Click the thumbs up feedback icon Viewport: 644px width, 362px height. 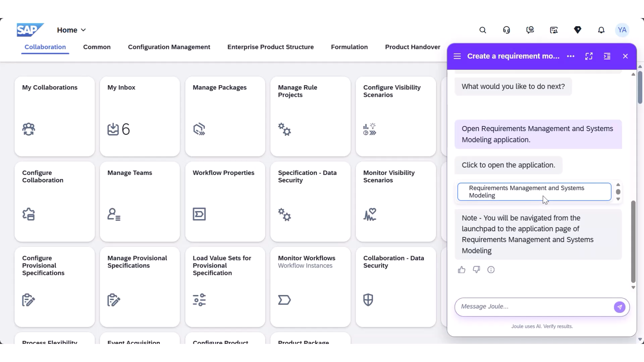coord(462,270)
